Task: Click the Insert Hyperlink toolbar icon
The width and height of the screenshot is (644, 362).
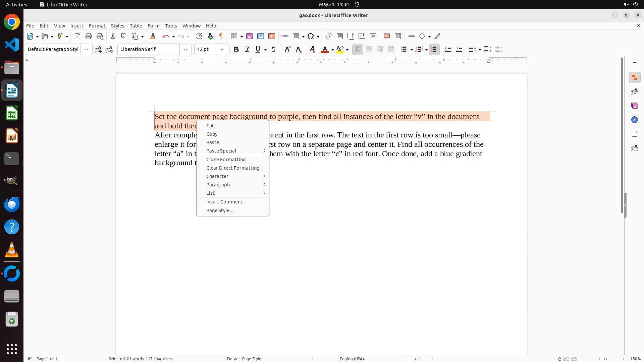Action: [x=329, y=36]
